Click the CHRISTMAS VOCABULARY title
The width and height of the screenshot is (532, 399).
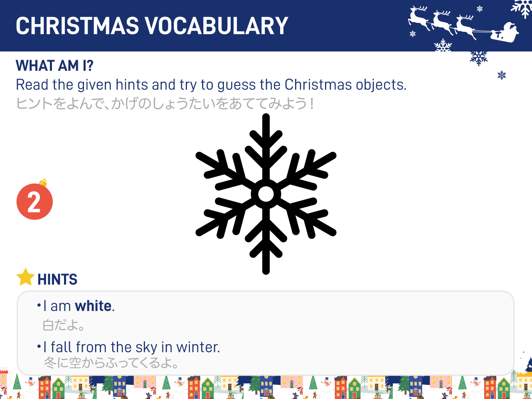pyautogui.click(x=152, y=26)
